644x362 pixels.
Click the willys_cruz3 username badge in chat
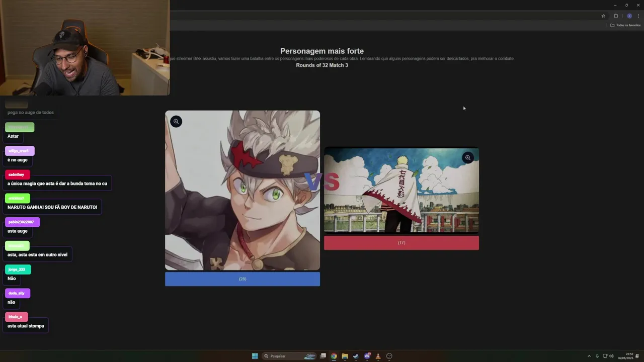(20, 151)
